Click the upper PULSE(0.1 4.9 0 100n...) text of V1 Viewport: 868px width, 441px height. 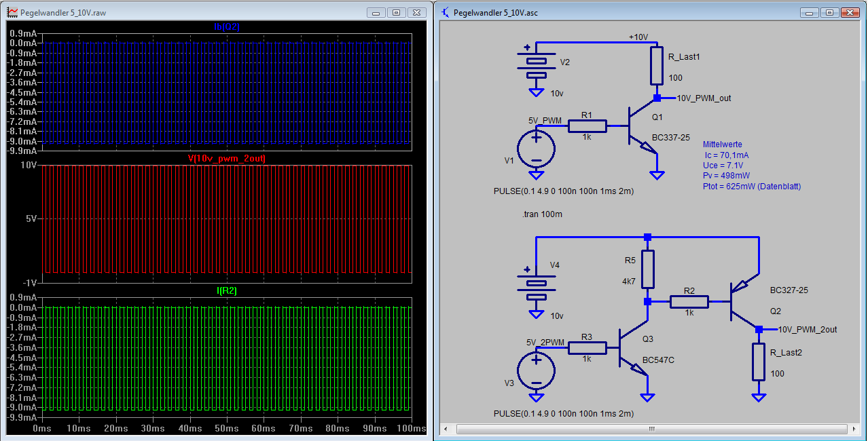pyautogui.click(x=564, y=191)
